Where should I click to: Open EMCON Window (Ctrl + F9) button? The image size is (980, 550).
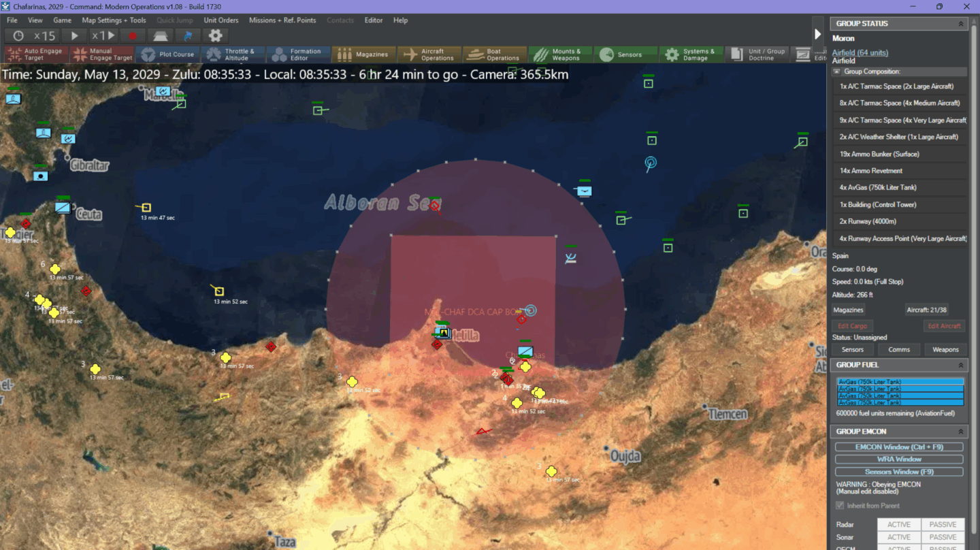898,447
